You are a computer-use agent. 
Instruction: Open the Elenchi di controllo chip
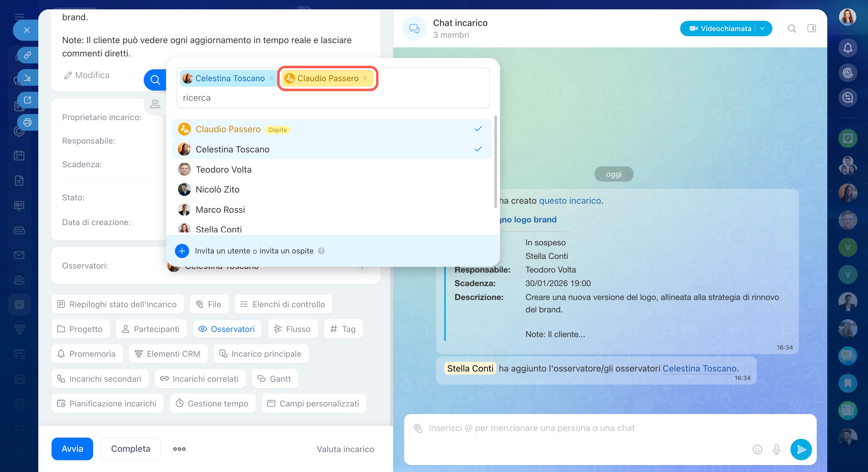283,305
